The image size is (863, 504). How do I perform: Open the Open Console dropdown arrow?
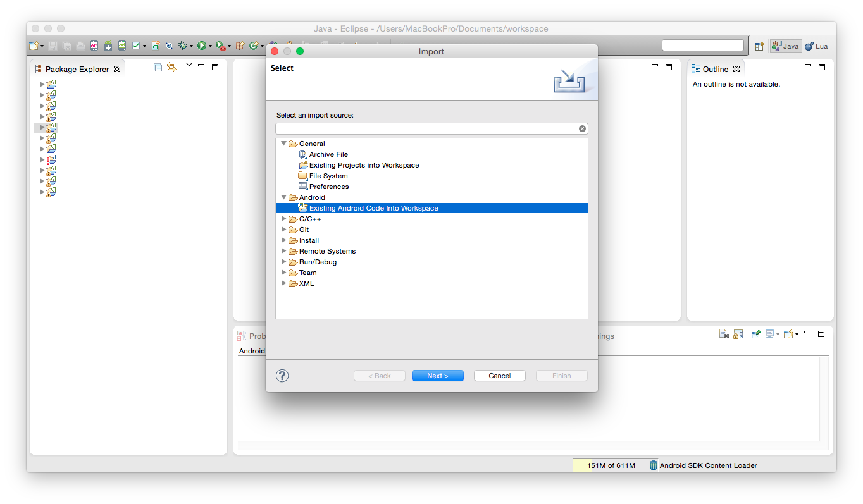click(x=797, y=334)
